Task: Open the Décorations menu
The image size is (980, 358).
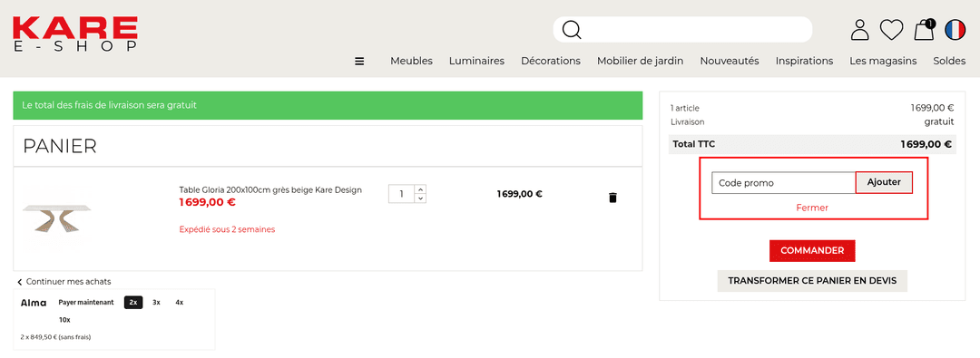Action: click(551, 62)
